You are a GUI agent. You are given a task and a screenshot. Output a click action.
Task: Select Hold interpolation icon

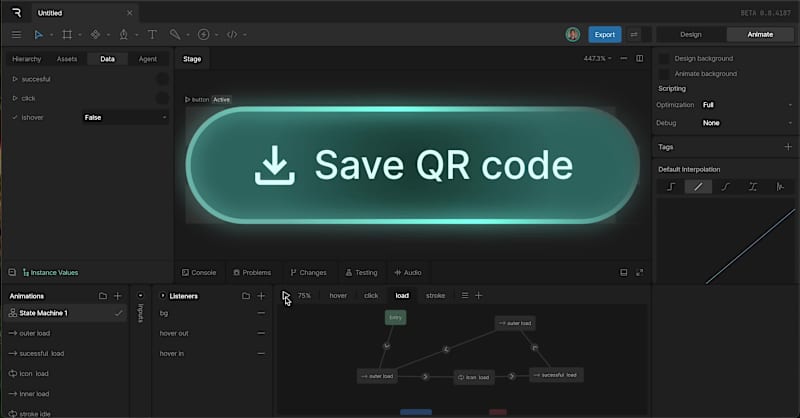pyautogui.click(x=671, y=187)
